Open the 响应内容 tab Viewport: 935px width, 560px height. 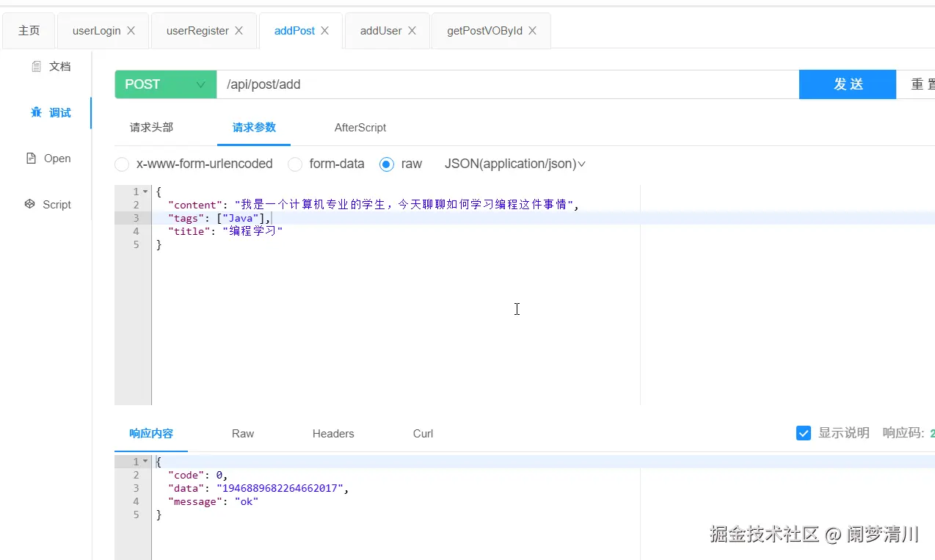[151, 434]
